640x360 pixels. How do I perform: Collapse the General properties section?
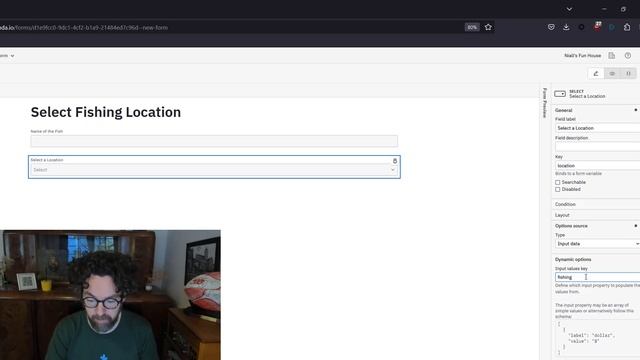(596, 110)
